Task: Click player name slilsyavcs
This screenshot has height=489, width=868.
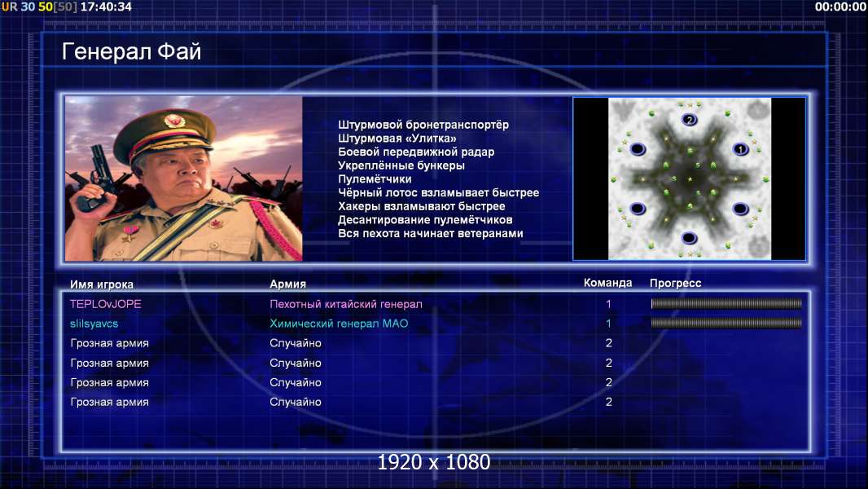Action: click(x=94, y=324)
